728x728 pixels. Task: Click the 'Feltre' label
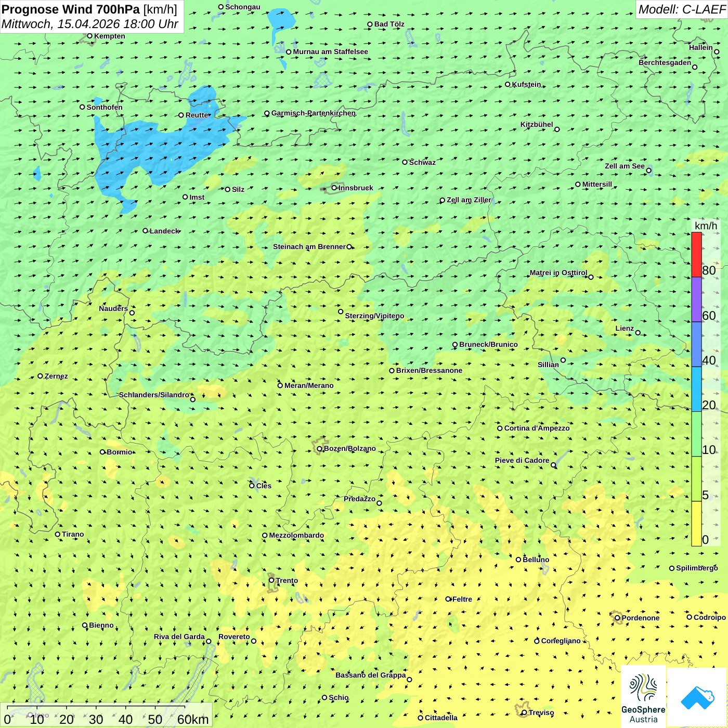(x=462, y=599)
